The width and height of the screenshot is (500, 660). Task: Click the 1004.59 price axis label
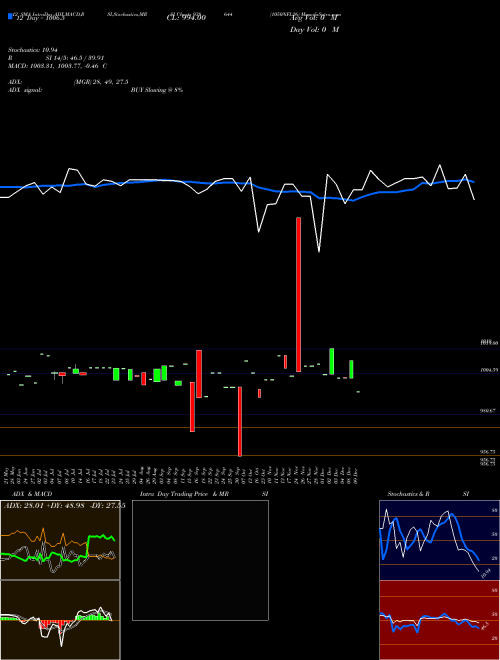point(489,370)
